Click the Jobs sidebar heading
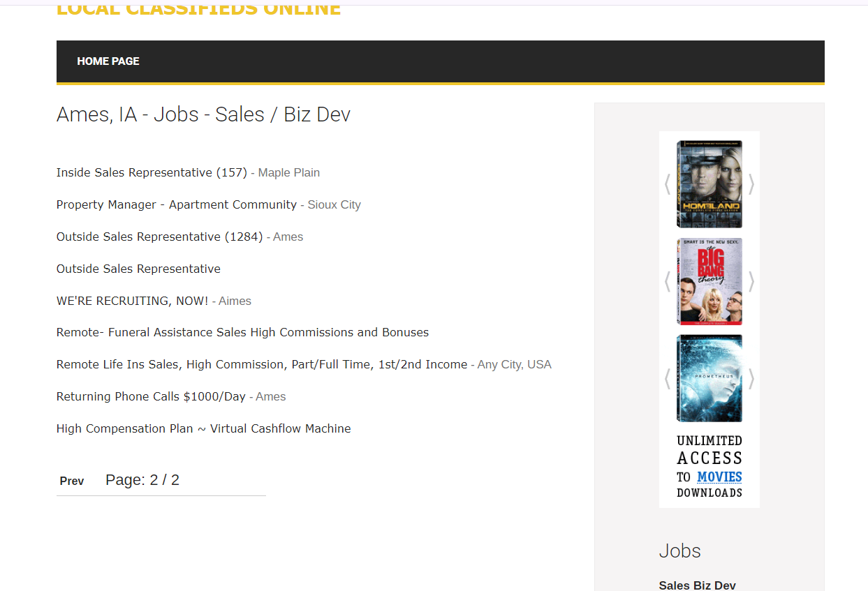The width and height of the screenshot is (868, 591). click(679, 551)
